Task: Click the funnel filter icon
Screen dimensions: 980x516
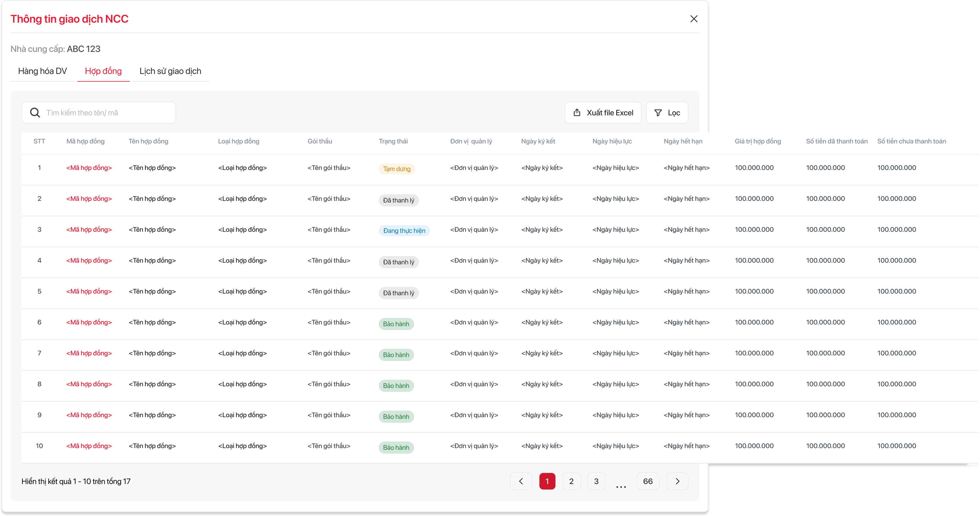Action: [658, 113]
